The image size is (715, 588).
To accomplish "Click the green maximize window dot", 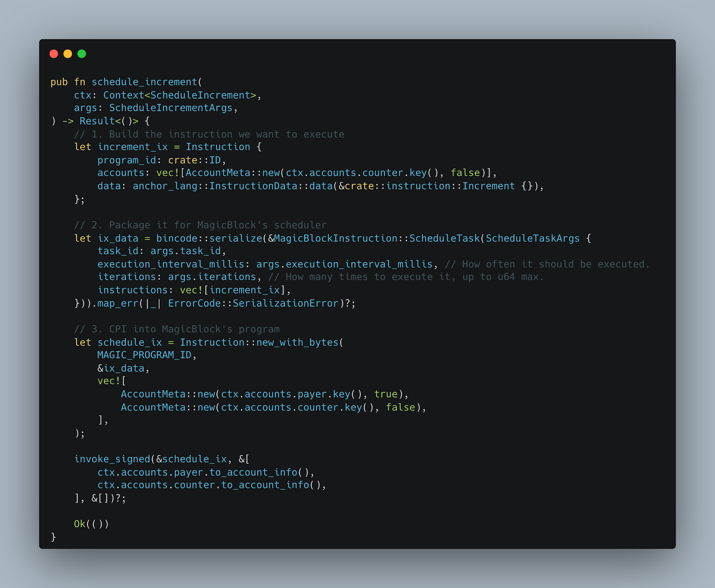I will (x=82, y=54).
